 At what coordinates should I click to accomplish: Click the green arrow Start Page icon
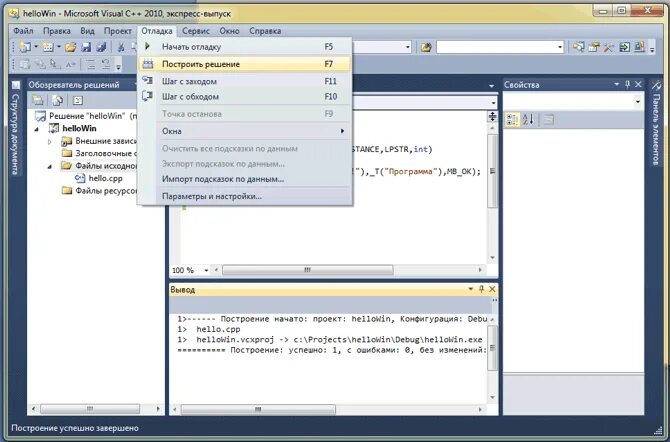coord(624,47)
